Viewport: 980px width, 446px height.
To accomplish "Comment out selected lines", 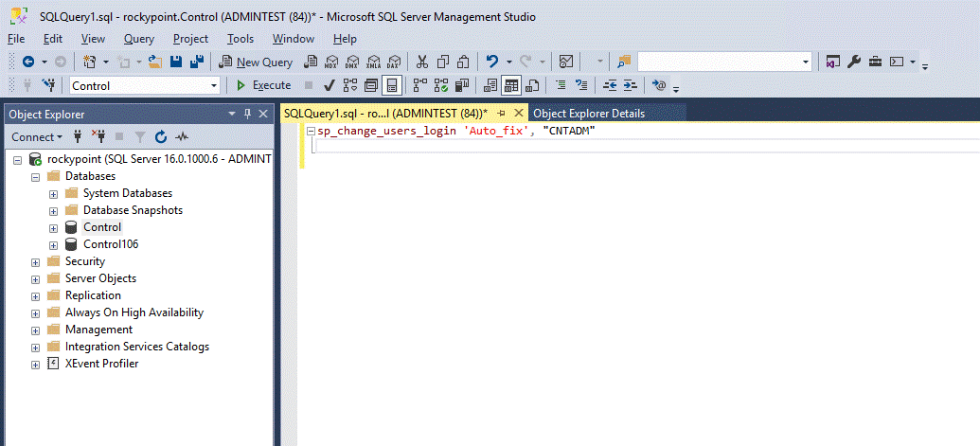I will point(561,85).
